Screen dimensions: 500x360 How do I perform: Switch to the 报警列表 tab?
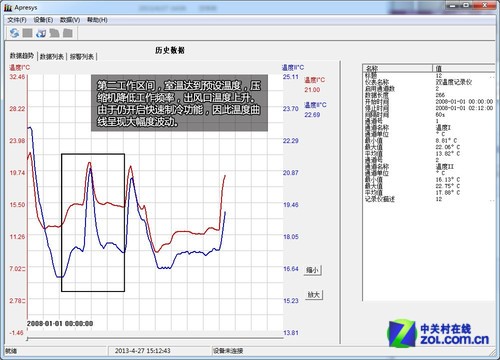pyautogui.click(x=82, y=57)
